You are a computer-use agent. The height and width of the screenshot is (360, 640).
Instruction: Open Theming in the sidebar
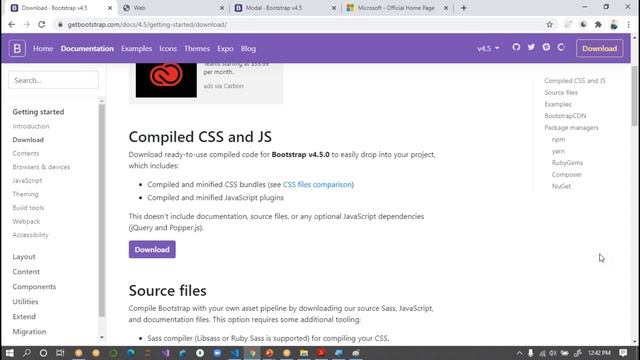pyautogui.click(x=25, y=194)
